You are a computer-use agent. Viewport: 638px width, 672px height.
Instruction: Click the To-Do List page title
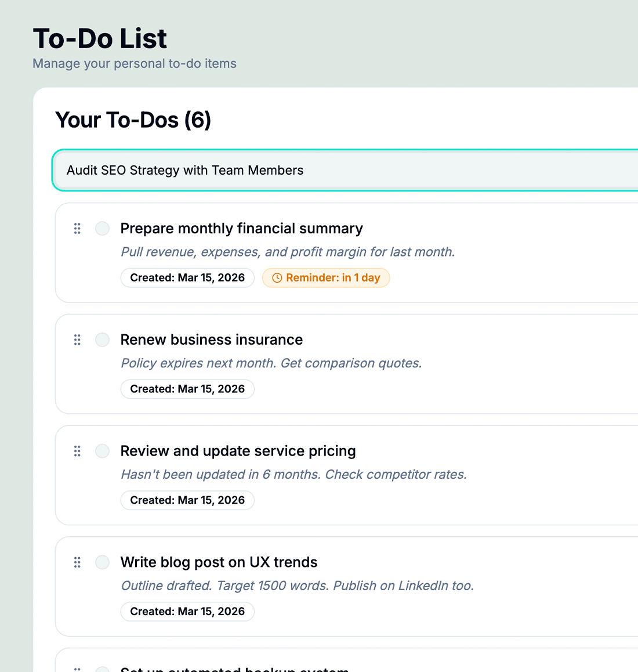pyautogui.click(x=100, y=38)
